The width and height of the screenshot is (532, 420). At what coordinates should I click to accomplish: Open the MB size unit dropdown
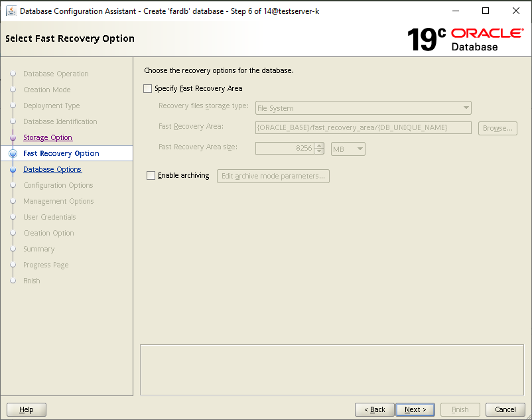pyautogui.click(x=348, y=149)
